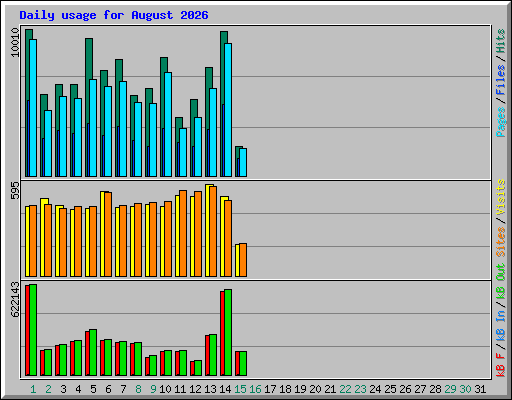Select day 15 on the date axis

click(x=240, y=389)
